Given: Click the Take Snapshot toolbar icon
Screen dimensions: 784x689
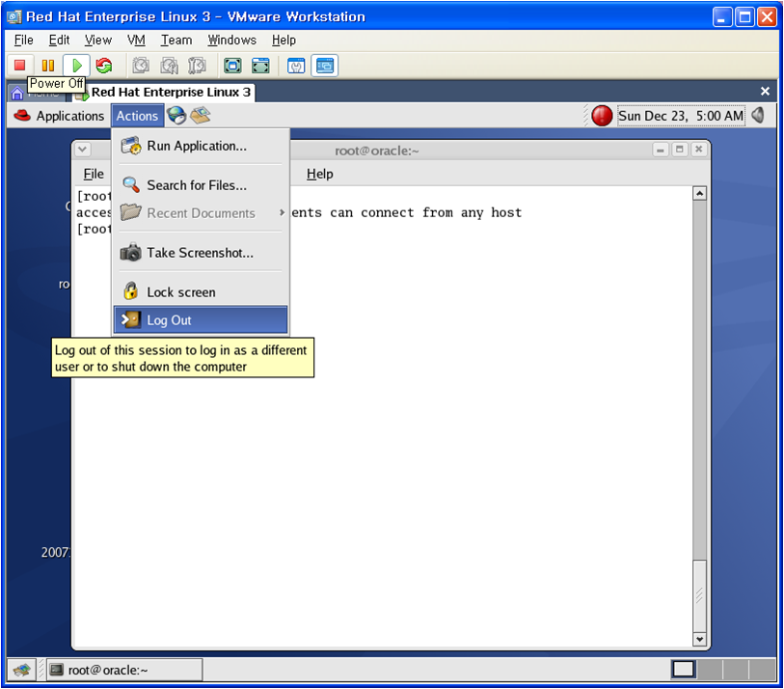Looking at the screenshot, I should tap(141, 66).
